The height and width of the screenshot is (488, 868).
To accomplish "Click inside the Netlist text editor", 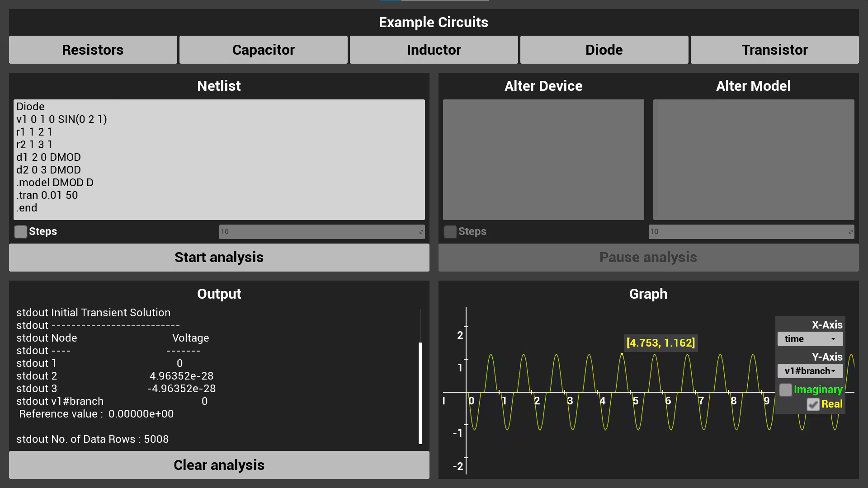I will (x=219, y=160).
